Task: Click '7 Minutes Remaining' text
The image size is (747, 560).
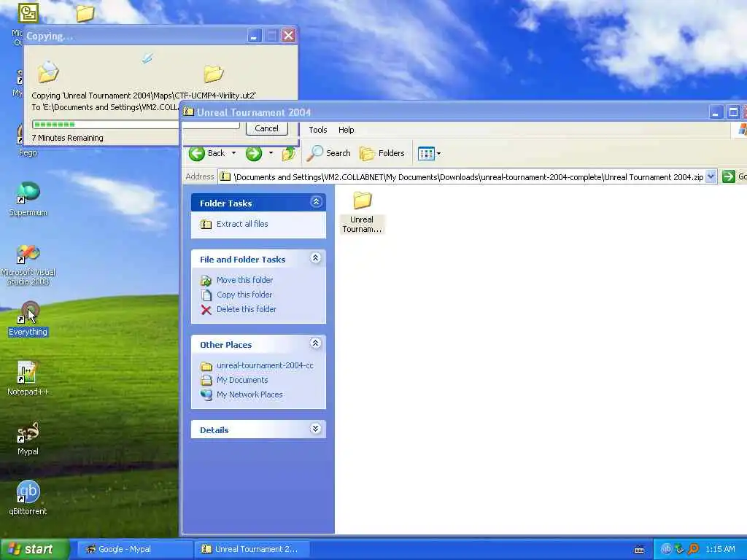Action: pos(67,138)
